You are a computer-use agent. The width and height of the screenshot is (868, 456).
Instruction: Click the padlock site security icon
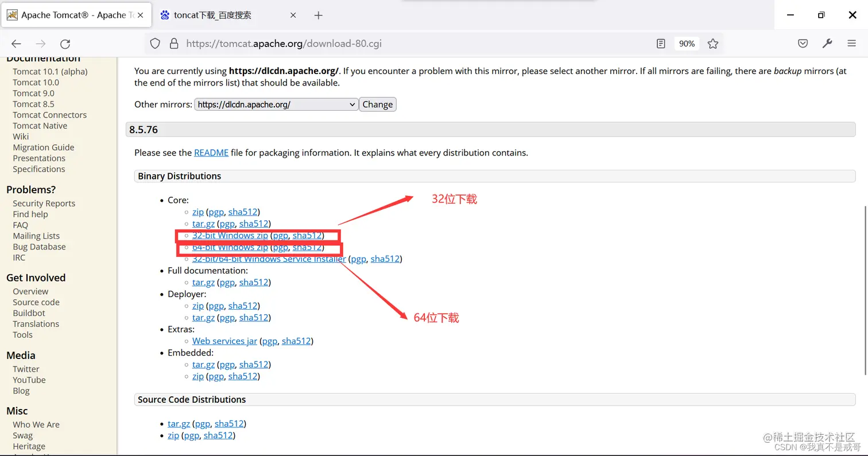click(x=174, y=44)
